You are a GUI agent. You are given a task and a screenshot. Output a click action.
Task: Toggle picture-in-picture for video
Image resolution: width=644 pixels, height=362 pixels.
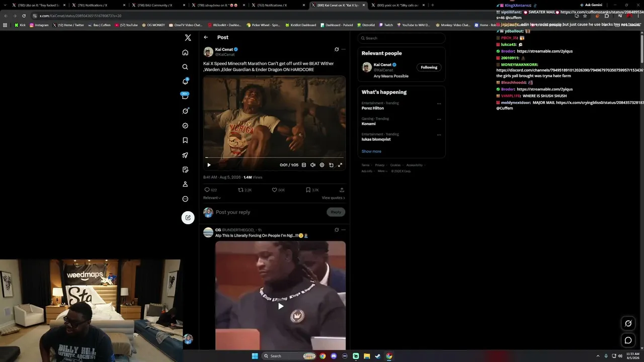pos(331,165)
